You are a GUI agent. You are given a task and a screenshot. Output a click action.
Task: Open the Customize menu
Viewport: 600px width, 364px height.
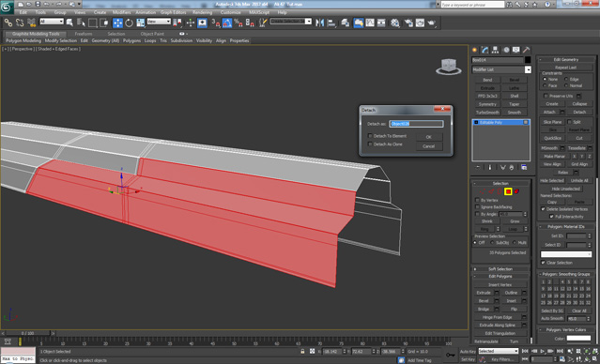[231, 12]
